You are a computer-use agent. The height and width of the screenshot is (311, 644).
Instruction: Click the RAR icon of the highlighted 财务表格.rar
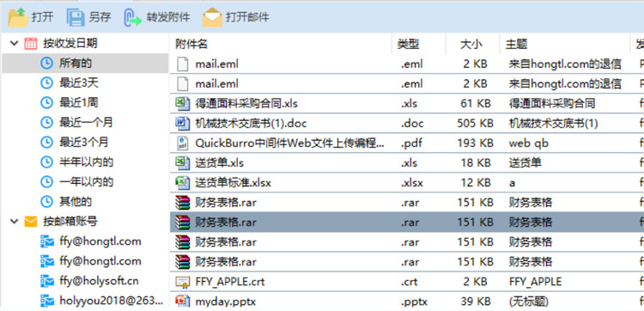(x=183, y=223)
